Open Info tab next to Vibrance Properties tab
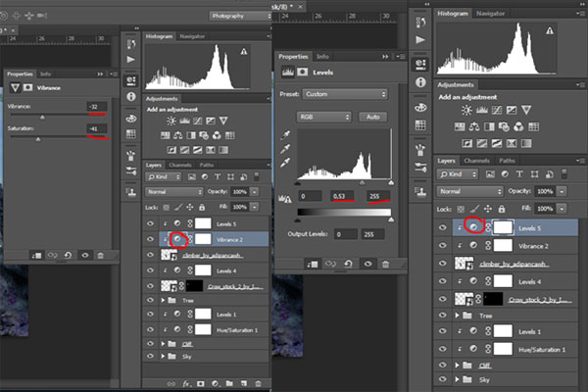Image resolution: width=588 pixels, height=392 pixels. (46, 73)
